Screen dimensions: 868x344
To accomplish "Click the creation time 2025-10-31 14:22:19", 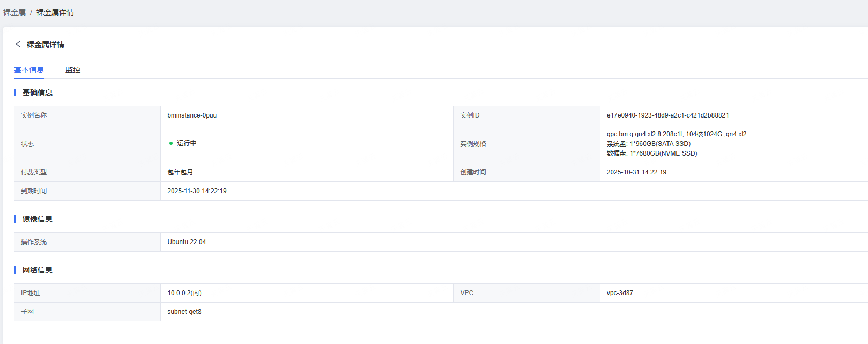I will coord(636,172).
